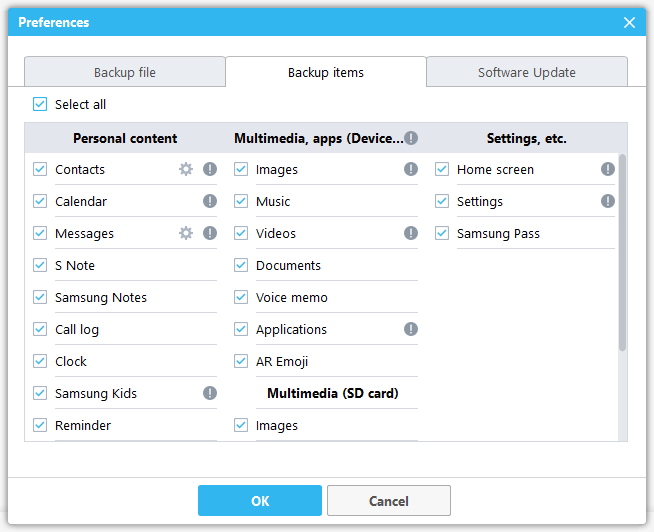Uncheck the Select all checkbox

pos(40,105)
